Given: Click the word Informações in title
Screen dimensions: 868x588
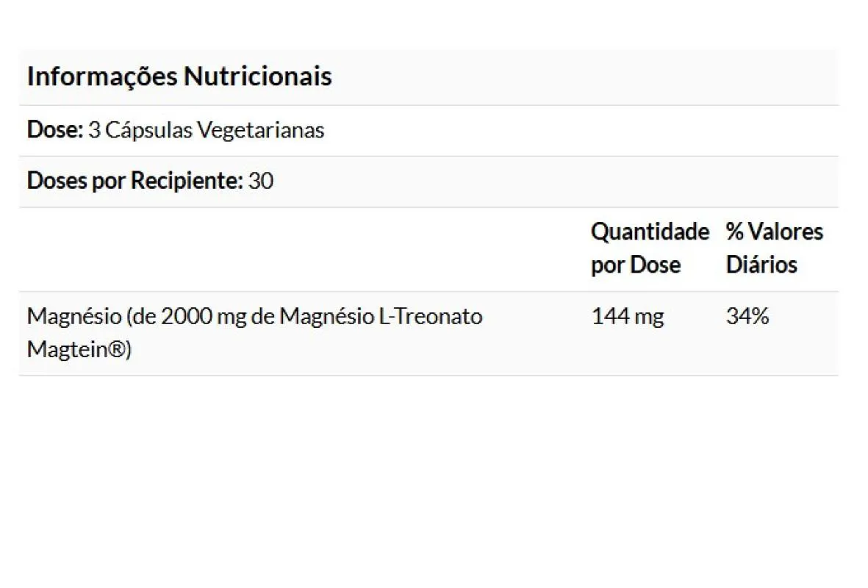Looking at the screenshot, I should coord(102,77).
